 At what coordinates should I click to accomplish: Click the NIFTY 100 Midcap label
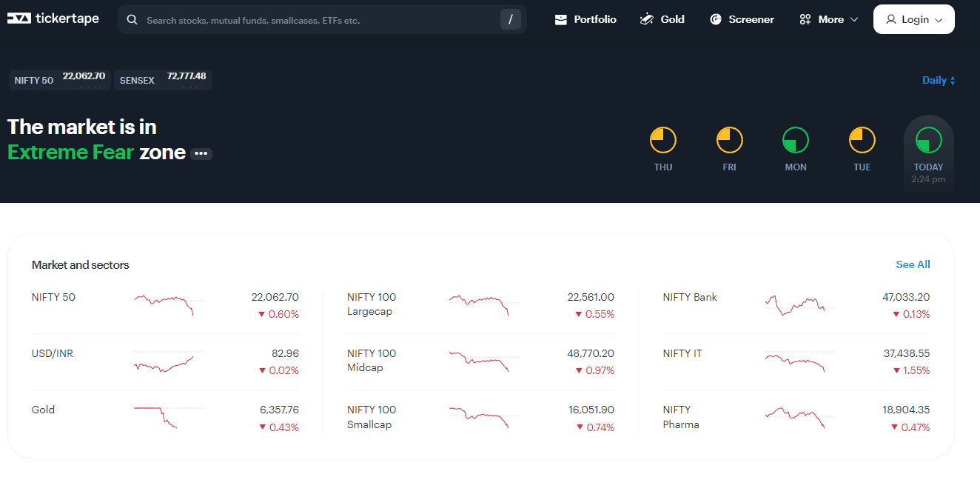coord(372,361)
